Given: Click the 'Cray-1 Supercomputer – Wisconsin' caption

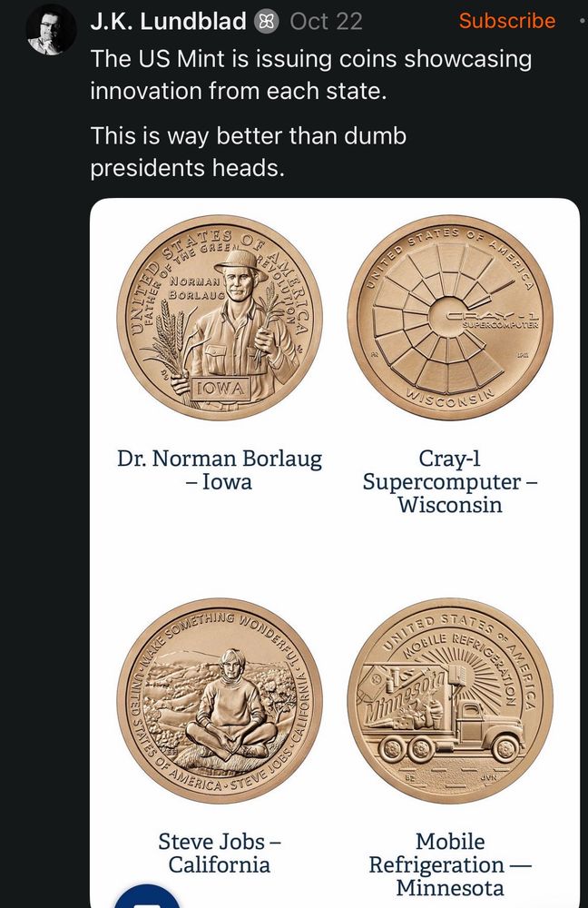Looking at the screenshot, I should pyautogui.click(x=449, y=481).
